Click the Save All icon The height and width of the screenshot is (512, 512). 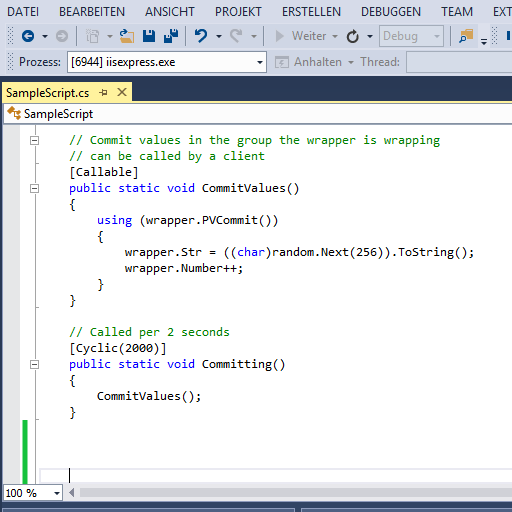171,36
